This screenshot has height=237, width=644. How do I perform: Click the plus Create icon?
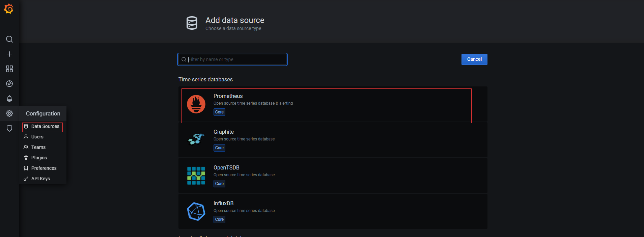9,54
